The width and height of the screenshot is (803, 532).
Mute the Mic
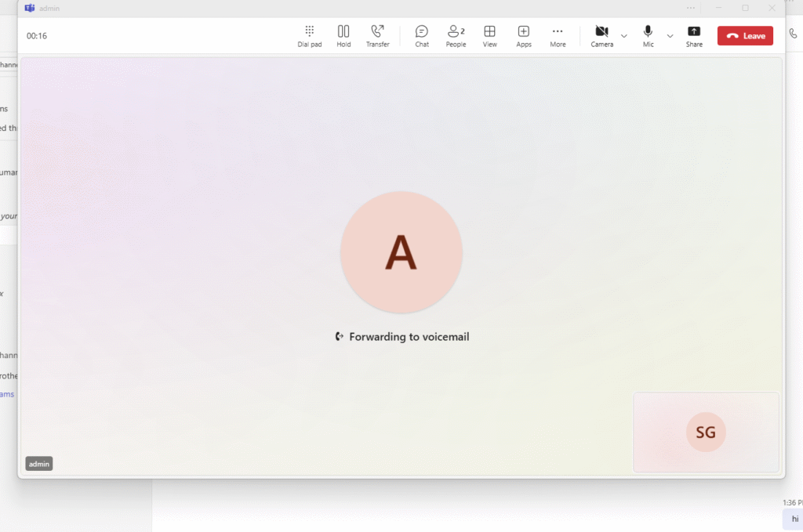[648, 35]
